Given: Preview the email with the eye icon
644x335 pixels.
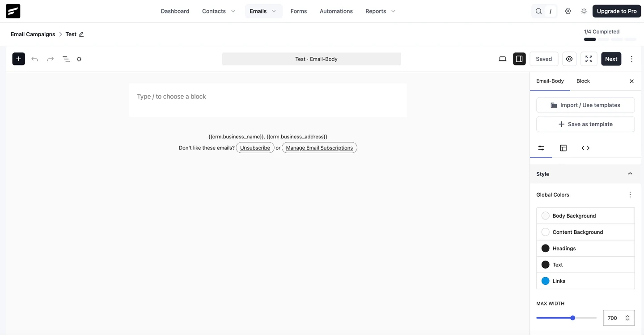Looking at the screenshot, I should pos(569,59).
